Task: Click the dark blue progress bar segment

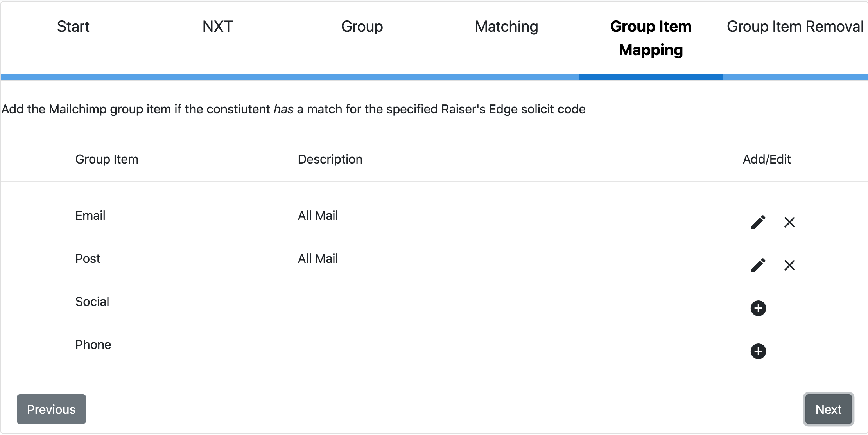Action: (651, 77)
